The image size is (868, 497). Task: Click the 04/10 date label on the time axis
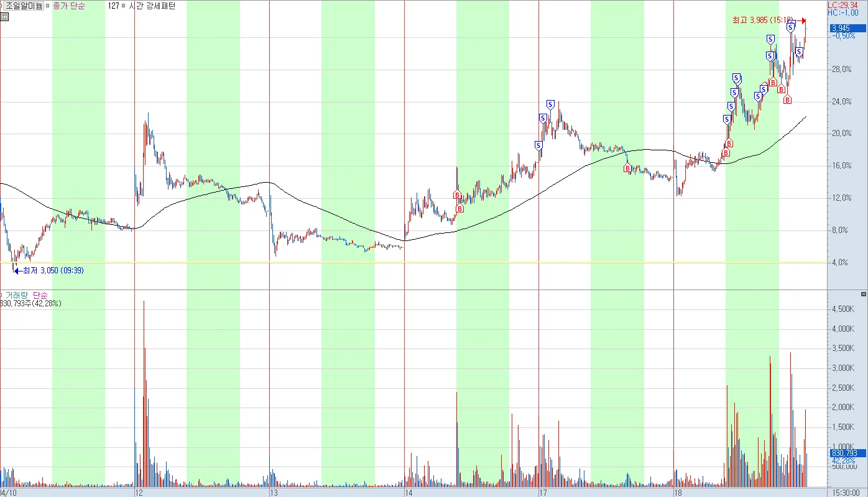9,493
